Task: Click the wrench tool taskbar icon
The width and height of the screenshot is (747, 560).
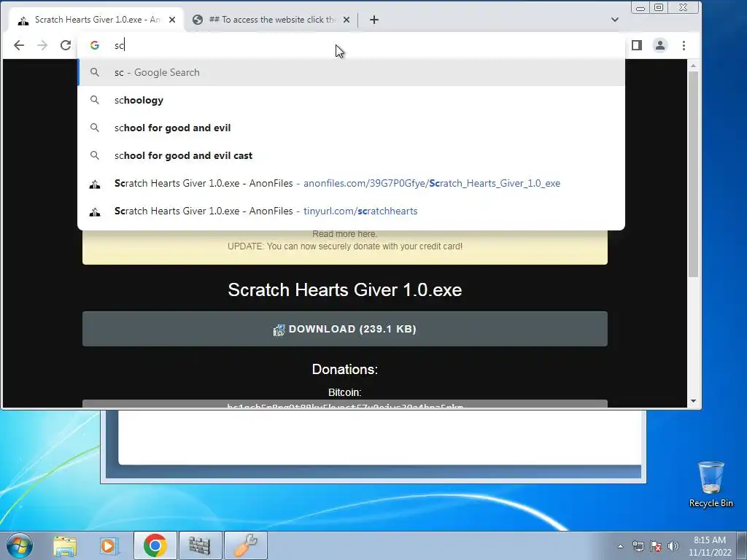Action: tap(245, 545)
